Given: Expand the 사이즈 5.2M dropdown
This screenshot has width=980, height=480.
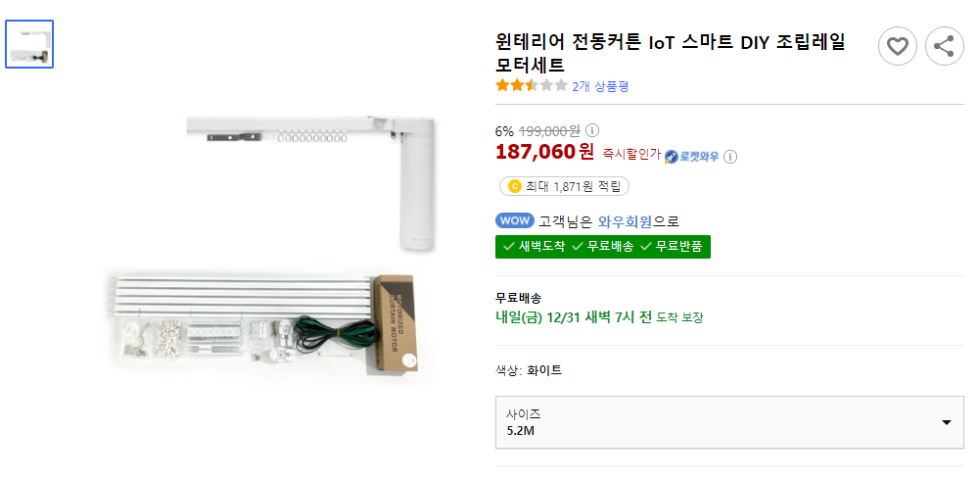Looking at the screenshot, I should [729, 422].
